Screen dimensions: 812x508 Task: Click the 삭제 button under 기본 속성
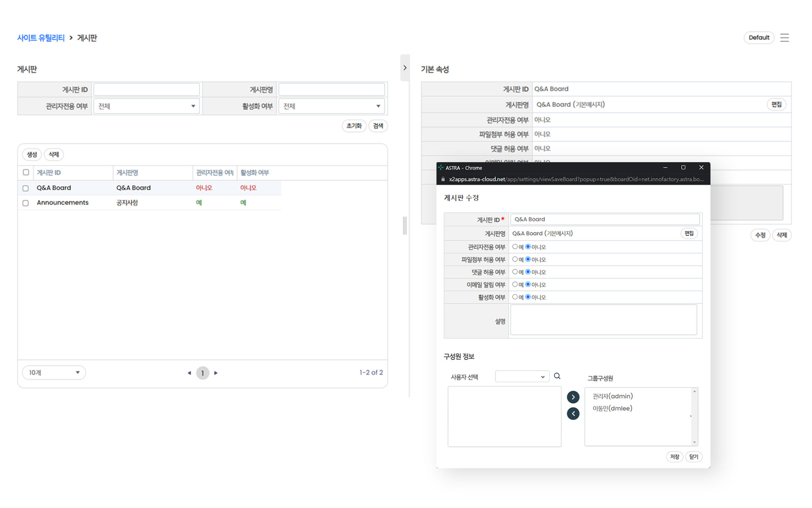pyautogui.click(x=782, y=235)
